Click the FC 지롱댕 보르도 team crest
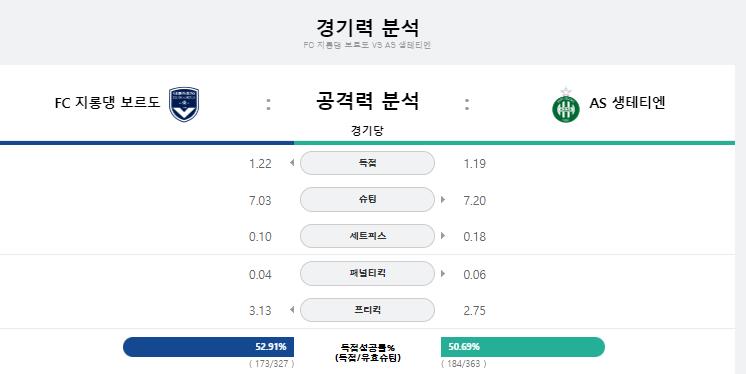This screenshot has height=374, width=746. [x=184, y=104]
